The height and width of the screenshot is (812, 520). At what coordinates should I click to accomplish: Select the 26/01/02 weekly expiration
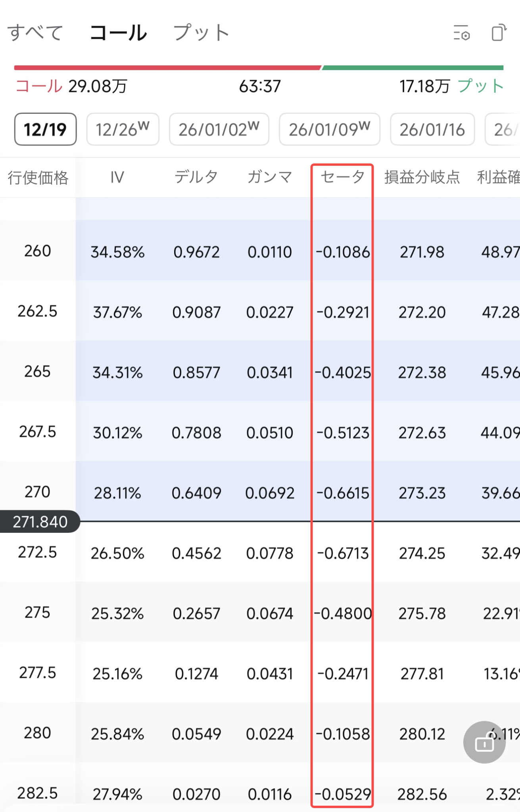219,129
